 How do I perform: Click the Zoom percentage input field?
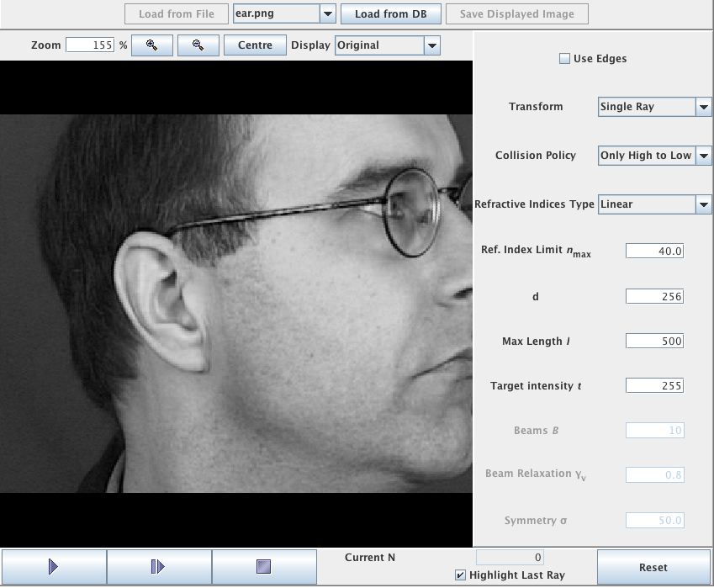click(90, 45)
